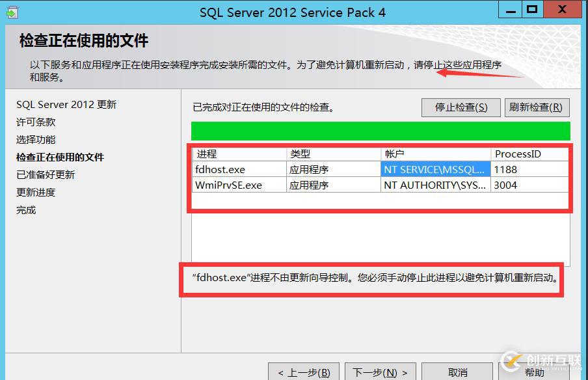Select the SQL Server 2012 更新 step
This screenshot has height=380, width=588.
tap(66, 104)
